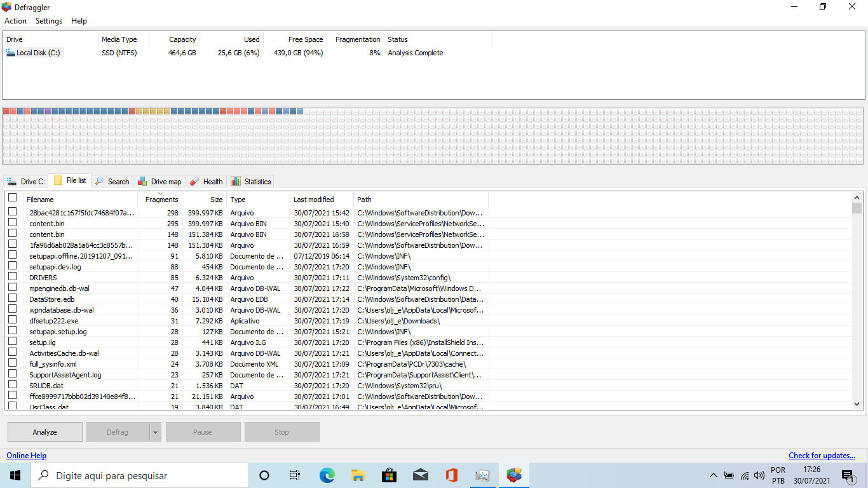868x488 pixels.
Task: Open Task View on taskbar
Action: coord(295,475)
